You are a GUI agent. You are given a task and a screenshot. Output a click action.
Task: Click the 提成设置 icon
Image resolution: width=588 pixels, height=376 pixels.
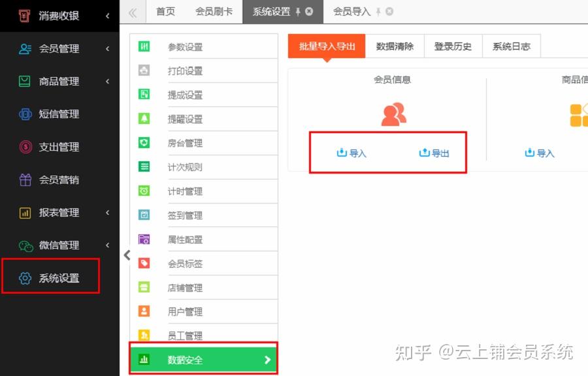[x=144, y=94]
